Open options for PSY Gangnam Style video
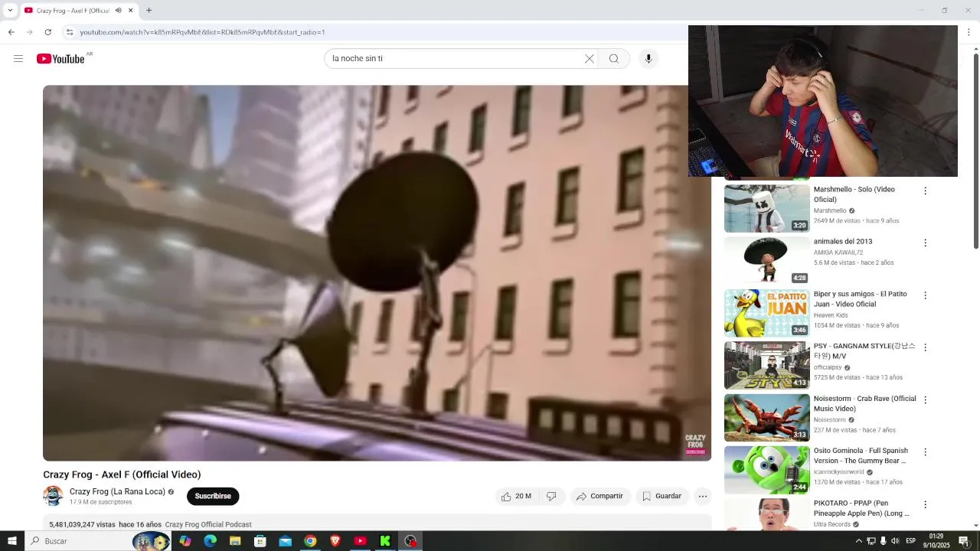 [x=925, y=347]
